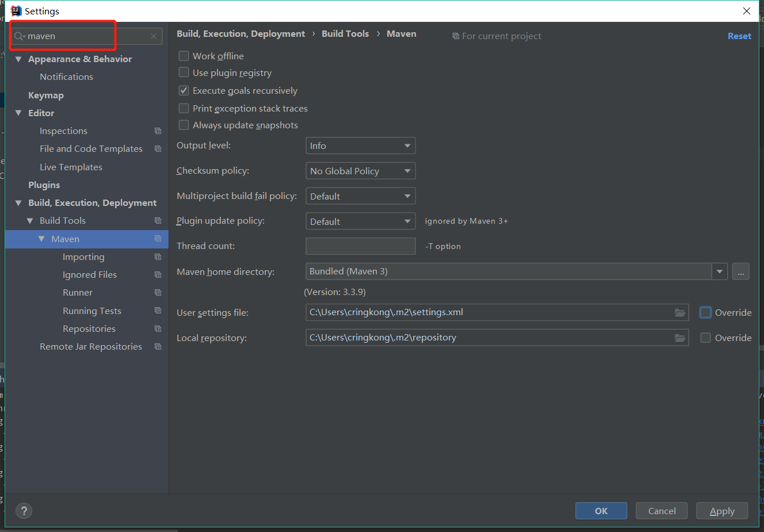Open help with the question mark icon
Viewport: 764px width, 532px height.
pos(24,511)
